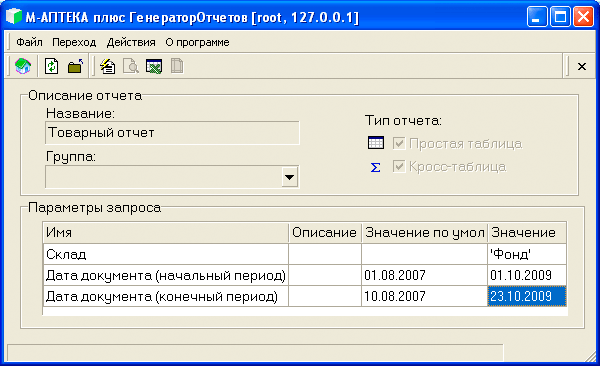600x366 pixels.
Task: Click the Значение по умол column header
Action: pos(424,232)
